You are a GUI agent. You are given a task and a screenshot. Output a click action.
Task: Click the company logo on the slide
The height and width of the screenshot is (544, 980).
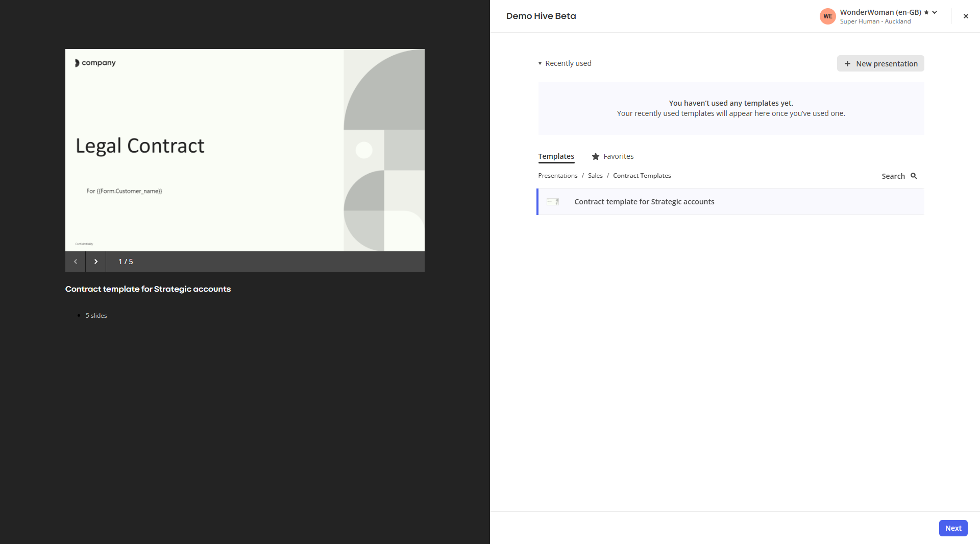tap(95, 63)
